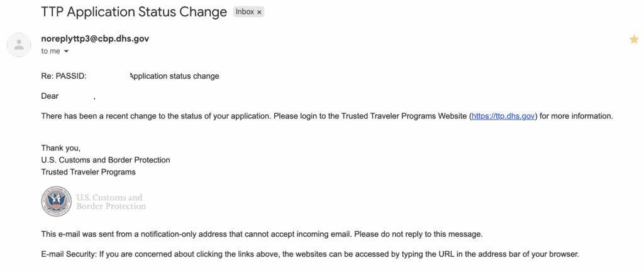Click the "to me" recipient text
This screenshot has width=644, height=270.
click(x=50, y=51)
